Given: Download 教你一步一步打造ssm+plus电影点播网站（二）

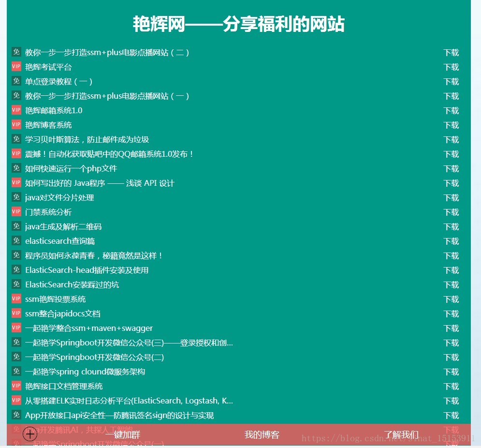Looking at the screenshot, I should (x=451, y=53).
